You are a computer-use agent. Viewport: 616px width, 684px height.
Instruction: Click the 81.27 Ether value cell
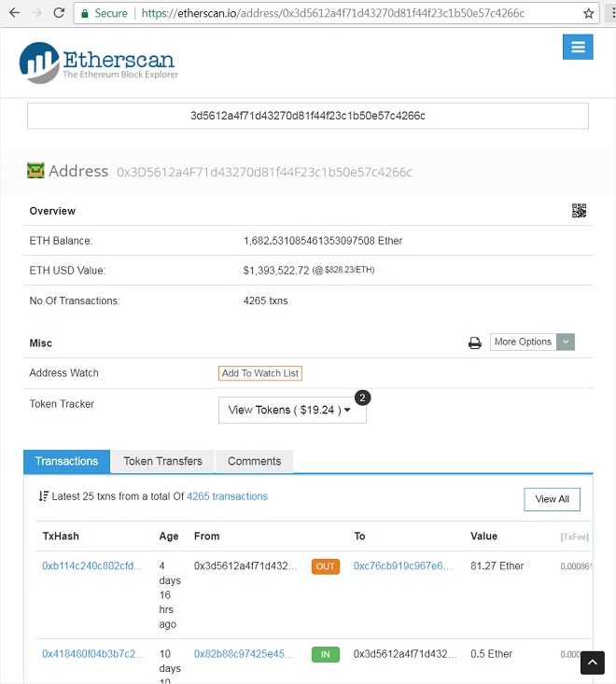pos(497,566)
